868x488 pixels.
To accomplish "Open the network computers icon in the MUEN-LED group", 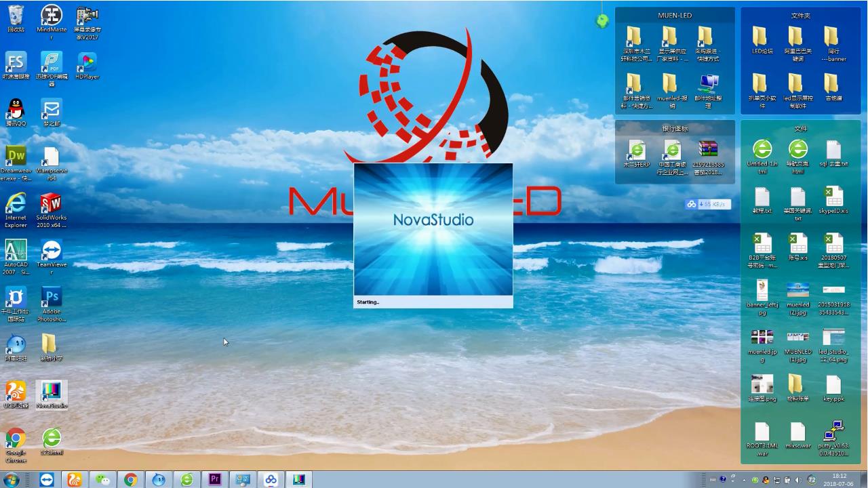I will click(x=708, y=91).
